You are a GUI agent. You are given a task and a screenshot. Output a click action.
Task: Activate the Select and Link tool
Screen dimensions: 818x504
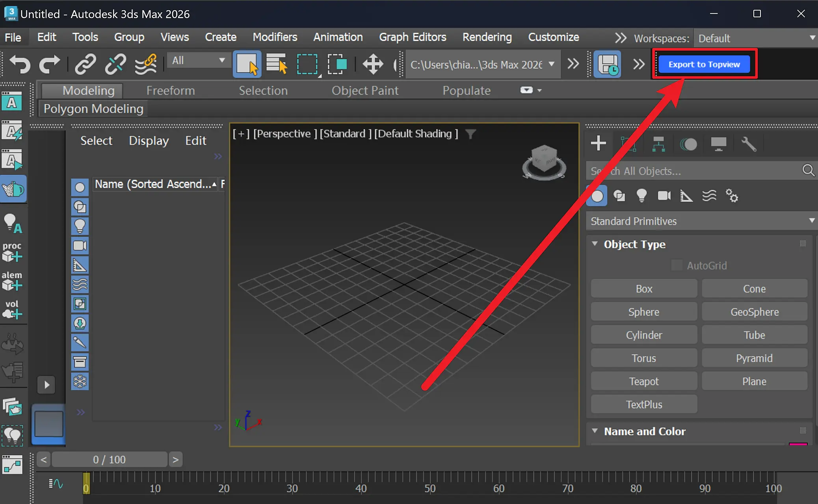(85, 63)
